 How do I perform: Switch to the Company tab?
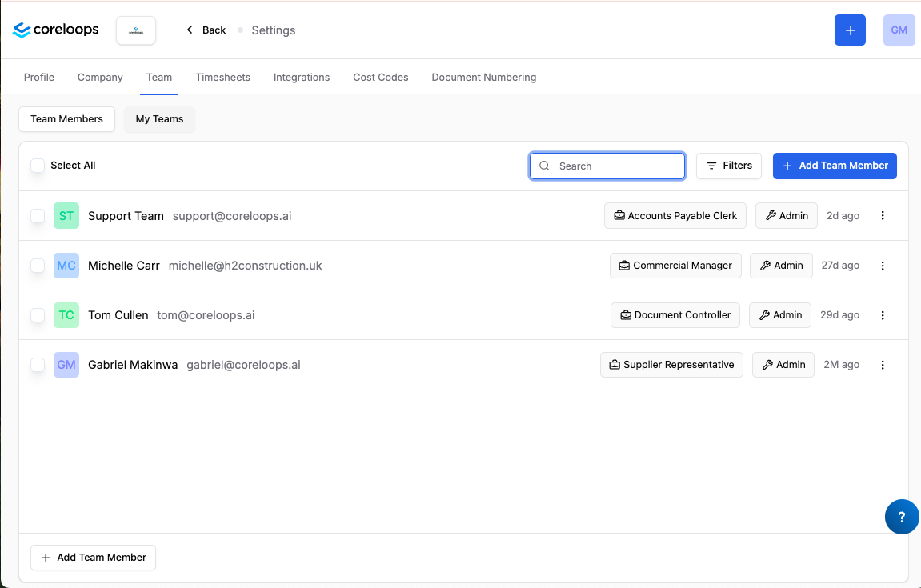coord(100,77)
